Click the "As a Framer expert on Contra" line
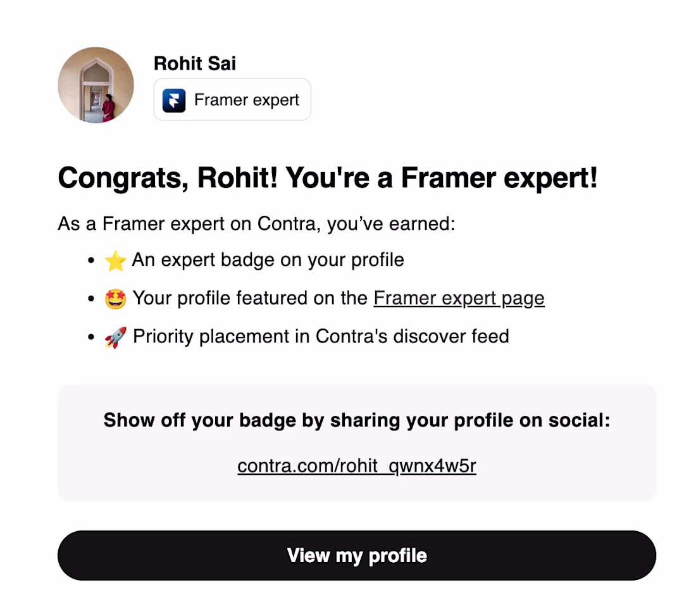696x616 pixels. (256, 224)
